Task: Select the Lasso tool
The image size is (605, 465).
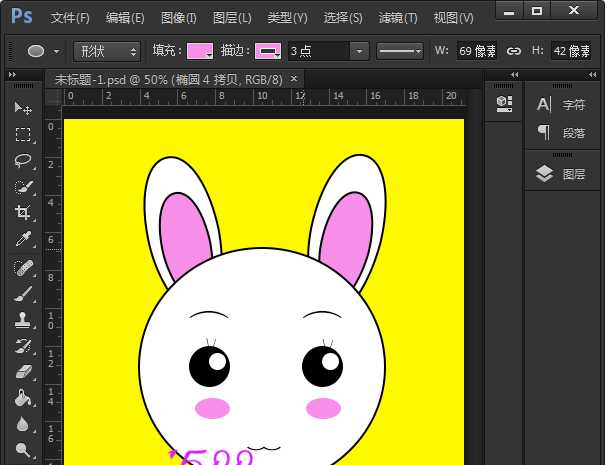Action: tap(23, 161)
